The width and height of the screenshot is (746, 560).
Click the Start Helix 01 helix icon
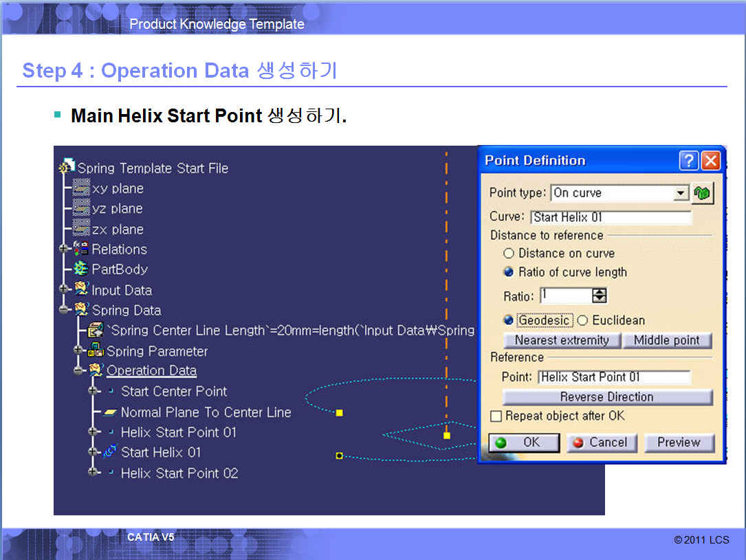pyautogui.click(x=110, y=452)
